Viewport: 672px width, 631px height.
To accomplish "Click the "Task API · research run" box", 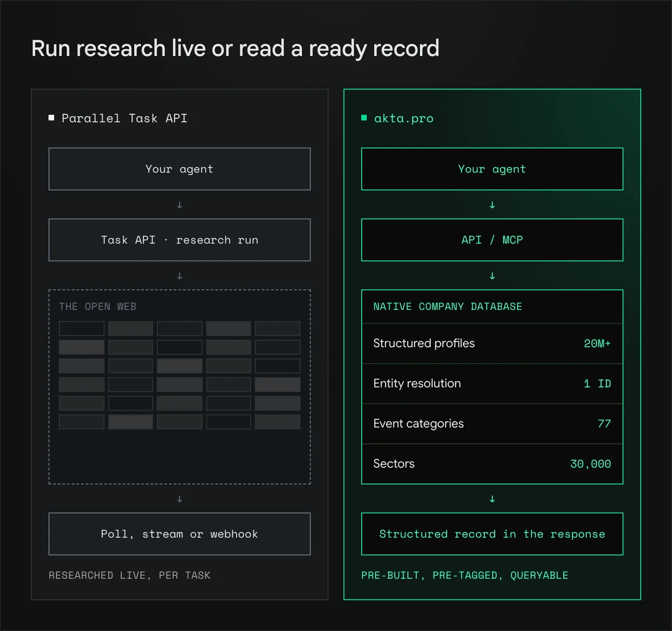I will 180,240.
